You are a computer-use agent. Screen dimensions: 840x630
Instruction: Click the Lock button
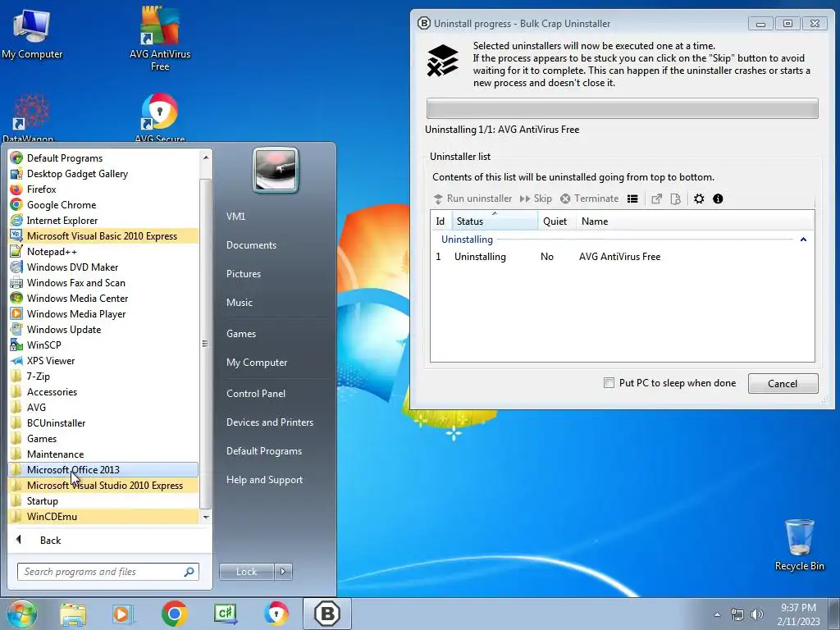[246, 572]
